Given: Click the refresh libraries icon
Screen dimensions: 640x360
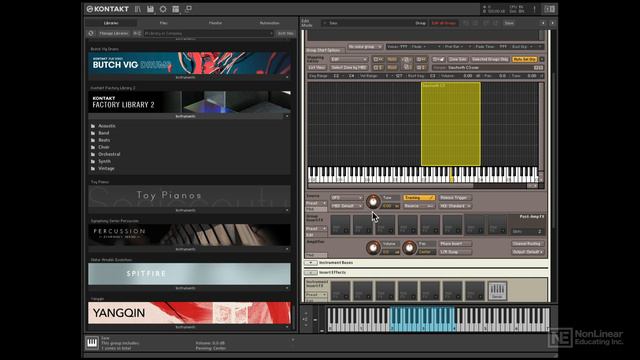Looking at the screenshot, I should [91, 33].
